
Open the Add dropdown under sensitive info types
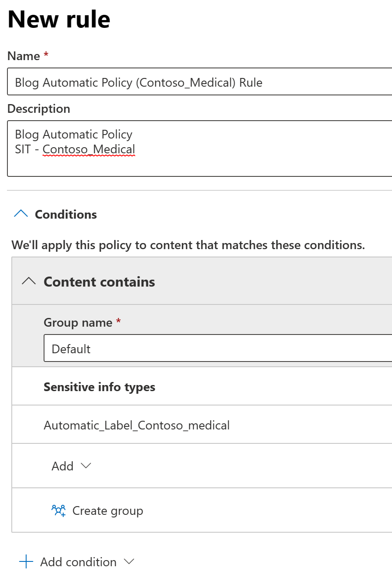point(72,466)
